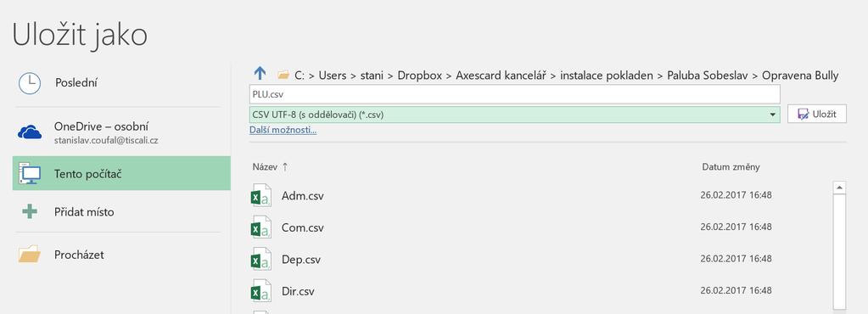Click the Přidat místo plus icon
Image resolution: width=868 pixels, height=314 pixels.
pyautogui.click(x=30, y=211)
